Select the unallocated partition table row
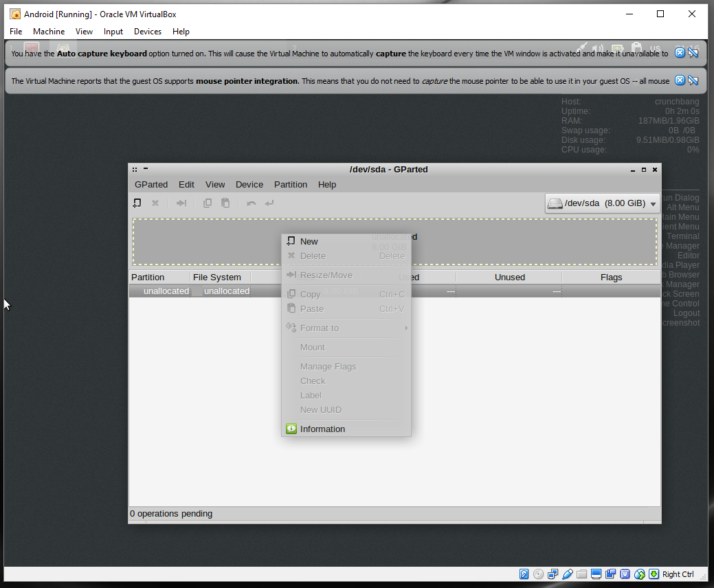The height and width of the screenshot is (588, 714). pos(394,291)
